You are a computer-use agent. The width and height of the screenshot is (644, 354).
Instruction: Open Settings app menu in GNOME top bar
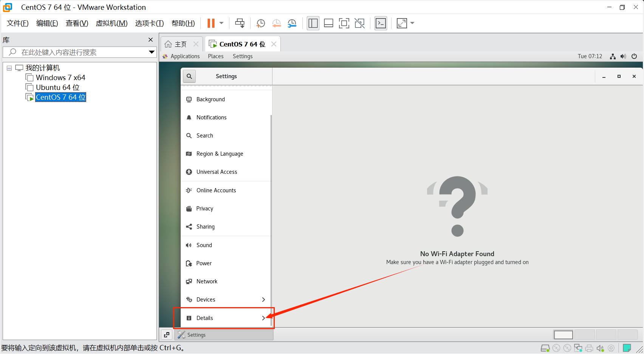pyautogui.click(x=243, y=56)
